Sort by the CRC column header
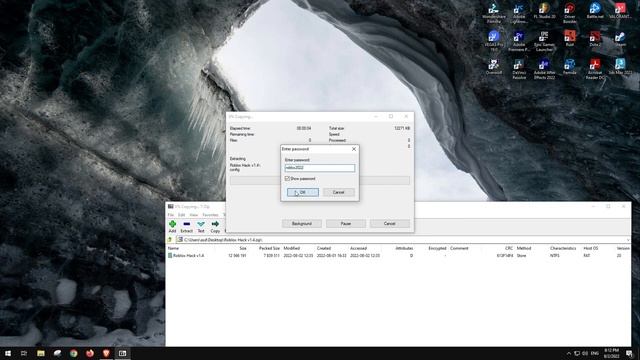The image size is (640, 360). pos(509,248)
